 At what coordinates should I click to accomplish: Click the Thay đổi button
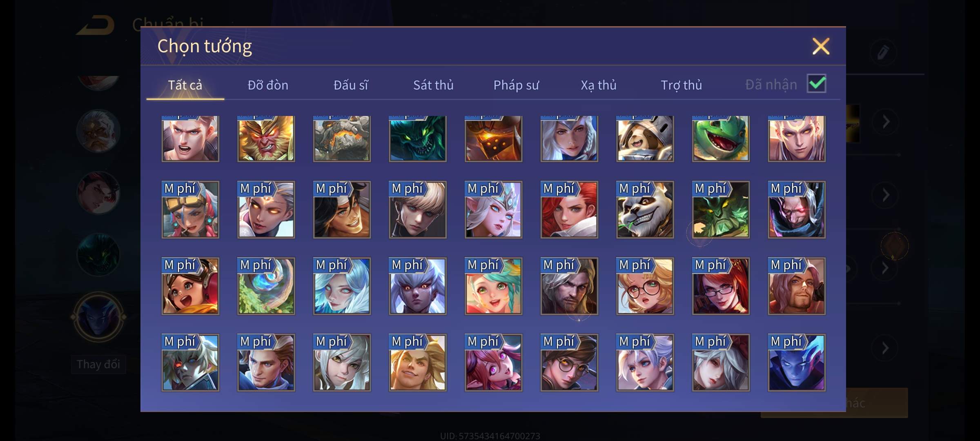coord(98,364)
